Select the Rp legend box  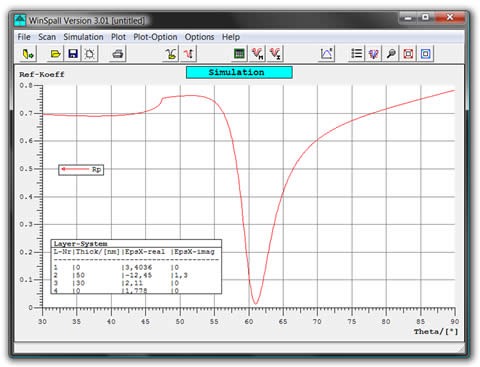(81, 170)
